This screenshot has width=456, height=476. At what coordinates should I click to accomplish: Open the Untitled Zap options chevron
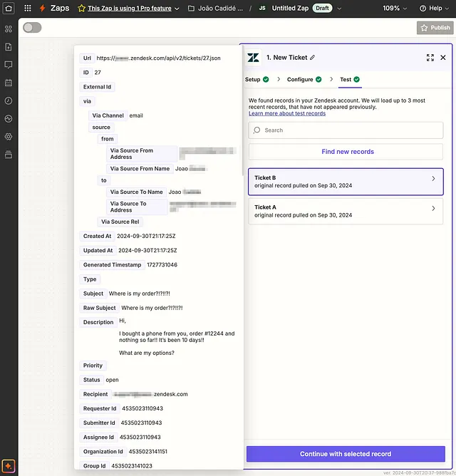pyautogui.click(x=339, y=9)
